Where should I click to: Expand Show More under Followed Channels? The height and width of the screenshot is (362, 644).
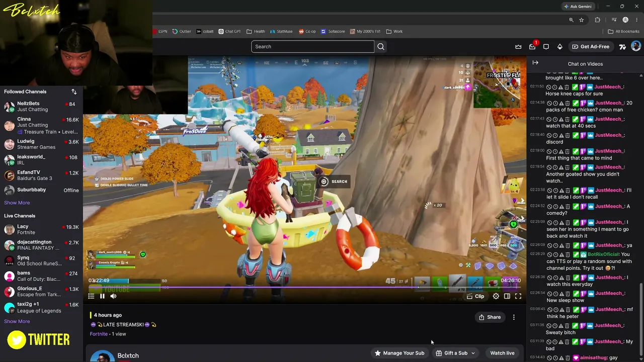click(x=17, y=203)
